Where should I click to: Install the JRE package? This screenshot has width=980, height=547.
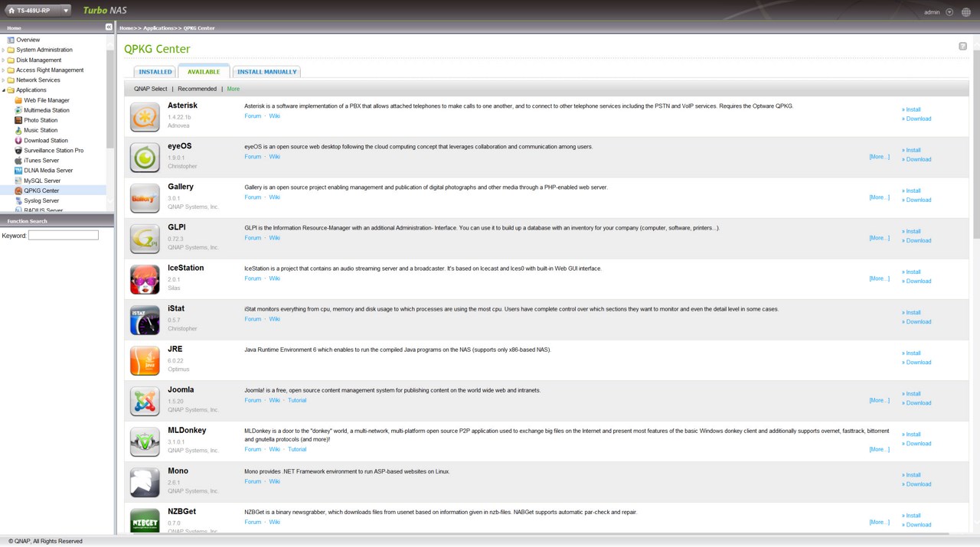pos(911,353)
